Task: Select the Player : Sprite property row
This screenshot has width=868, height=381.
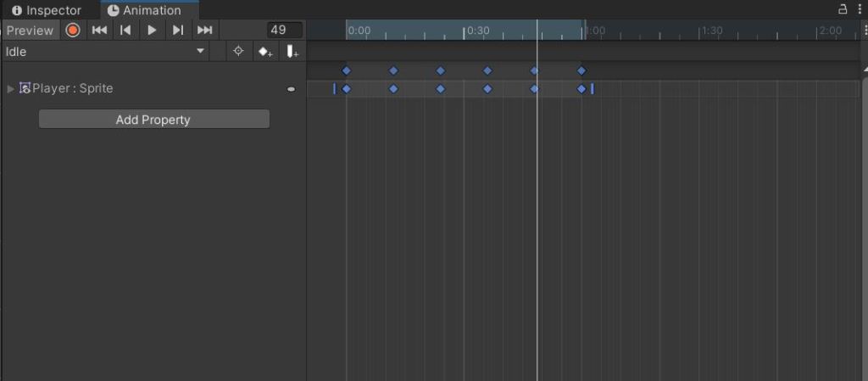Action: coord(154,88)
